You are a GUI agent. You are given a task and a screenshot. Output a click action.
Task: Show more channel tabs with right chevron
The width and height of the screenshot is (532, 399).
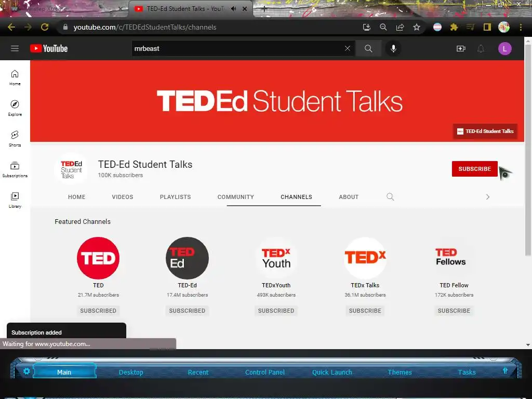(x=487, y=197)
